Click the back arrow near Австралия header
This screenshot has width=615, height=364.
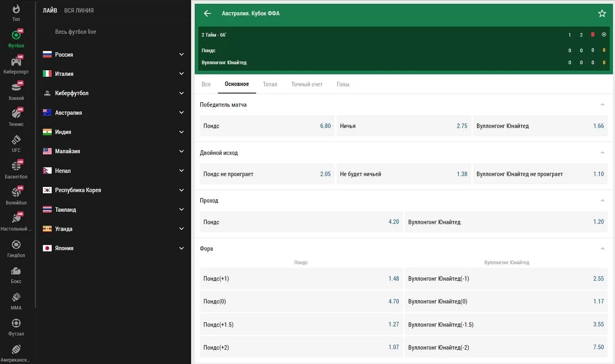[207, 13]
